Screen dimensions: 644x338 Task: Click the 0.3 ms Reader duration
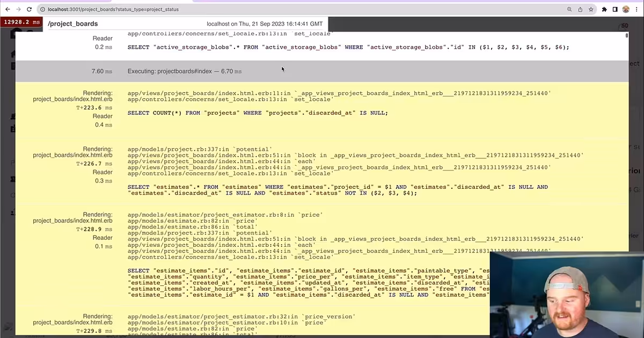pyautogui.click(x=104, y=181)
